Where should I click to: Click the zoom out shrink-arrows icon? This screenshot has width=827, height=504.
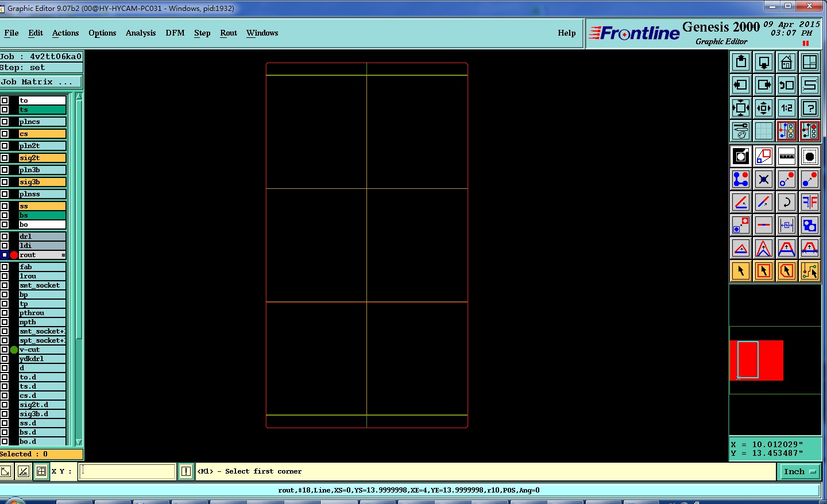pyautogui.click(x=764, y=108)
